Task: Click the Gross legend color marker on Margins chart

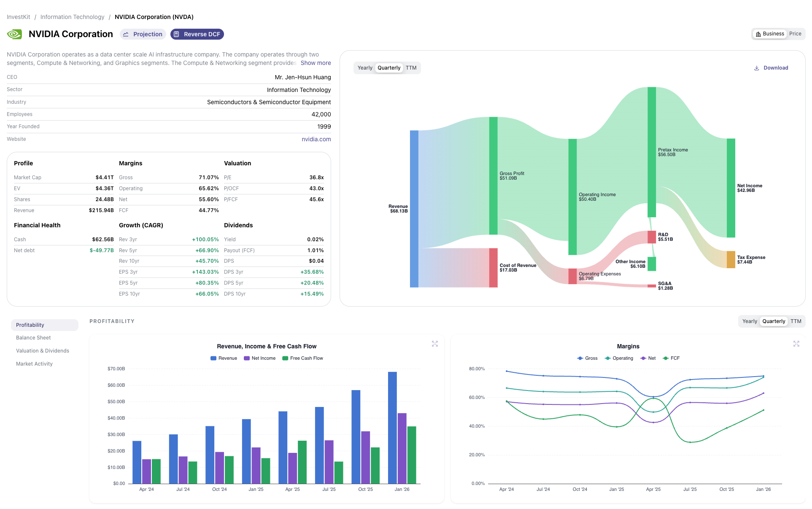Action: pos(580,358)
